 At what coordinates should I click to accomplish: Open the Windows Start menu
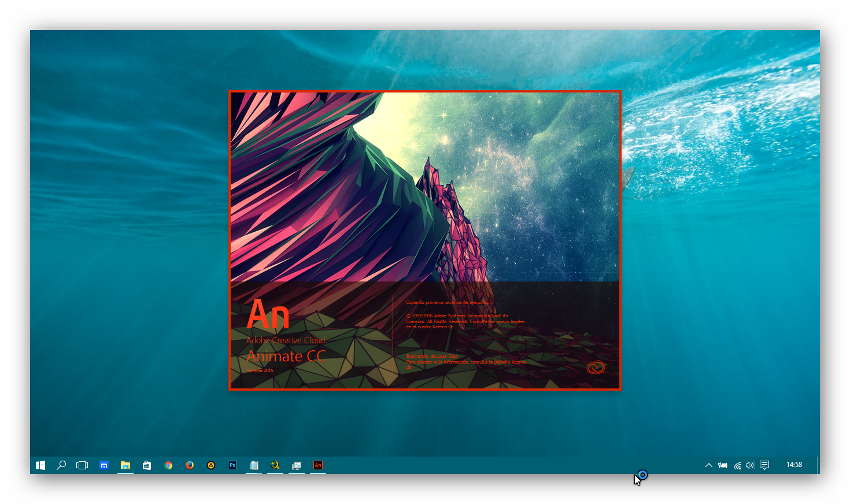click(x=40, y=465)
